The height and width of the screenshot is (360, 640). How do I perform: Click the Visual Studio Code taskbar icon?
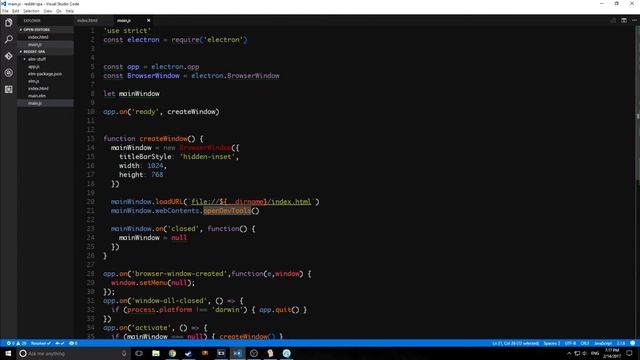tap(237, 353)
